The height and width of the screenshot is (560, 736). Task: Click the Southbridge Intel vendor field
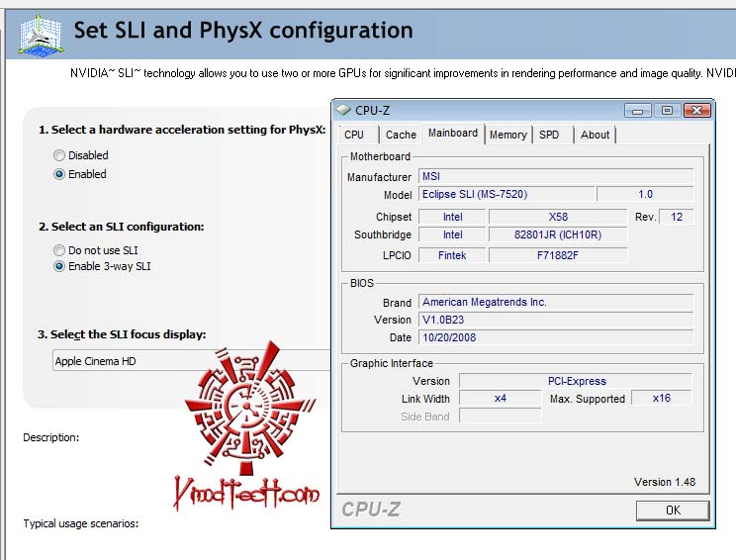pos(452,234)
